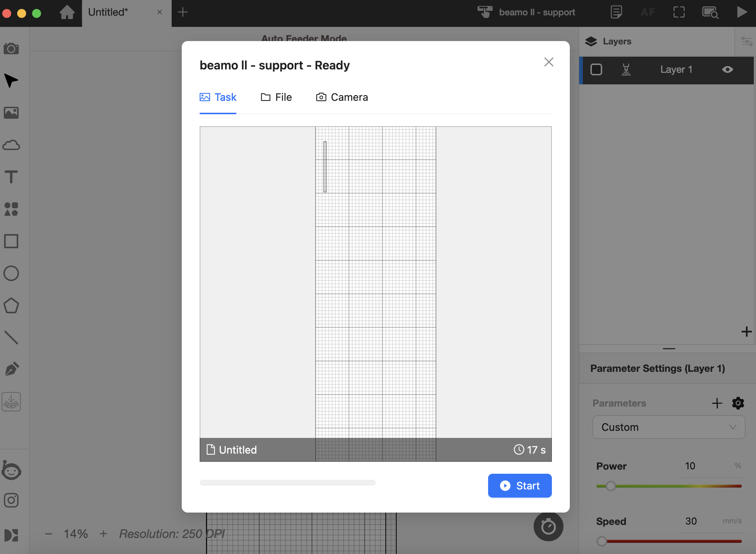Viewport: 756px width, 554px height.
Task: Open the time estimate stopwatch button
Action: coord(548,526)
